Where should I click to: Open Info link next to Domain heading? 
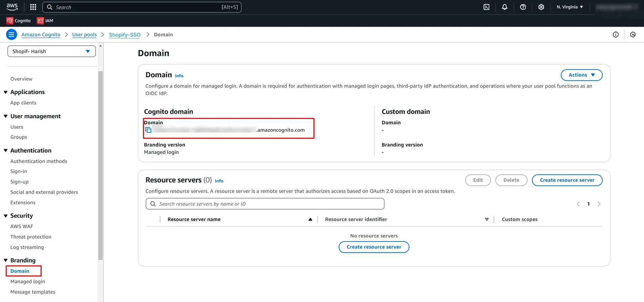pyautogui.click(x=179, y=76)
